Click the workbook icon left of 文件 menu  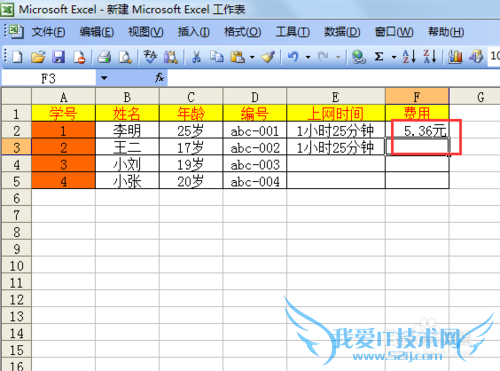(16, 32)
